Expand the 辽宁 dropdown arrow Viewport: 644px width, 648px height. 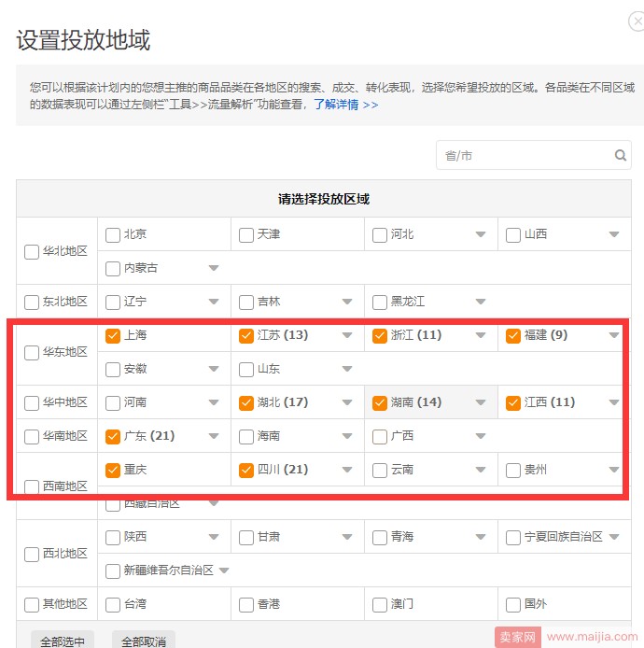[x=214, y=302]
